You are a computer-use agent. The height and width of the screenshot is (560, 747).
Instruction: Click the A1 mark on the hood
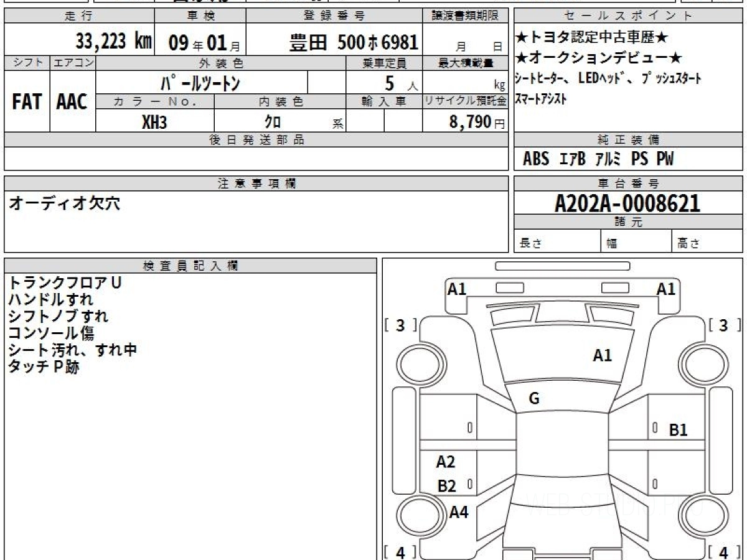pos(602,355)
